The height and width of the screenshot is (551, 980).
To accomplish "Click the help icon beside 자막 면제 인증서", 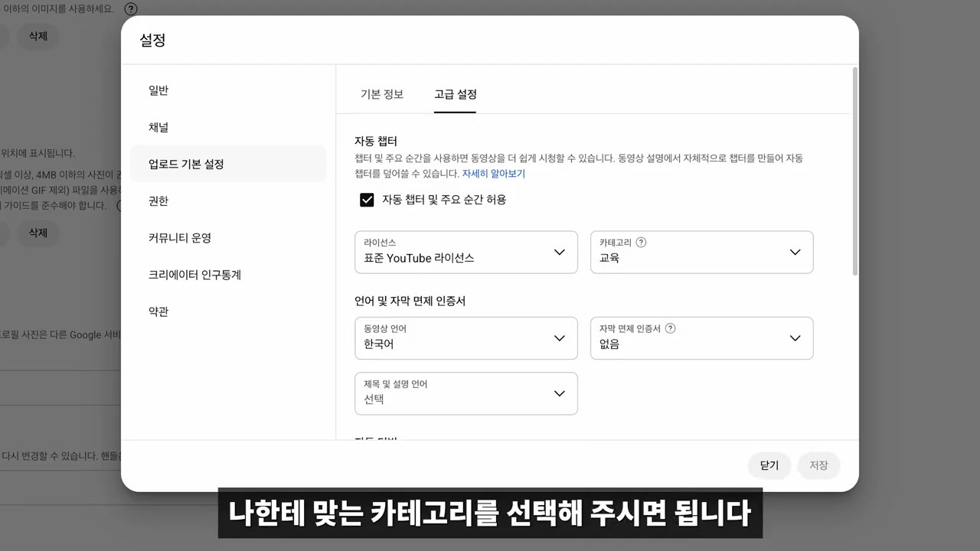I will 671,328.
